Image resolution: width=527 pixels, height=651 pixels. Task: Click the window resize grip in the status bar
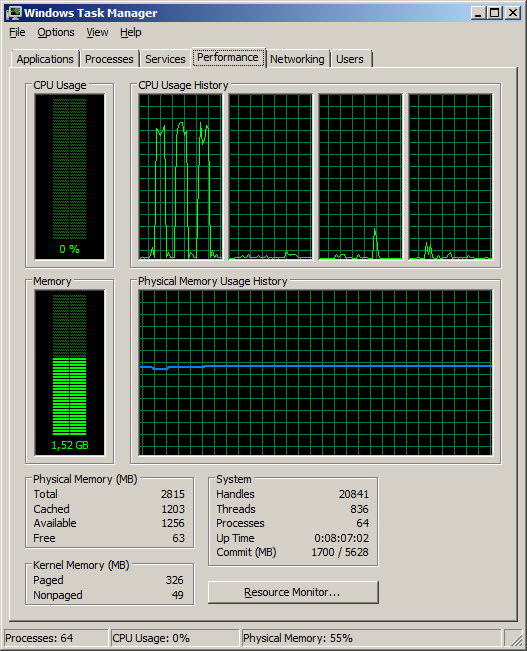click(x=515, y=639)
